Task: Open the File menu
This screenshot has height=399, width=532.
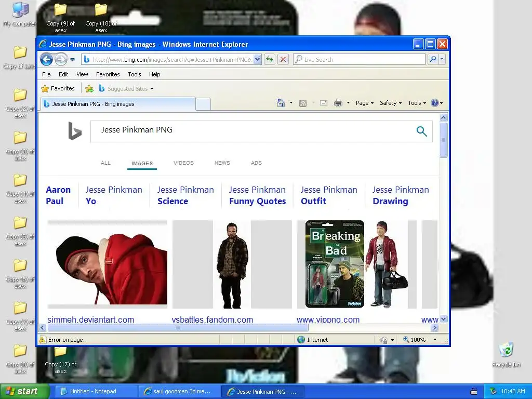Action: click(x=46, y=74)
